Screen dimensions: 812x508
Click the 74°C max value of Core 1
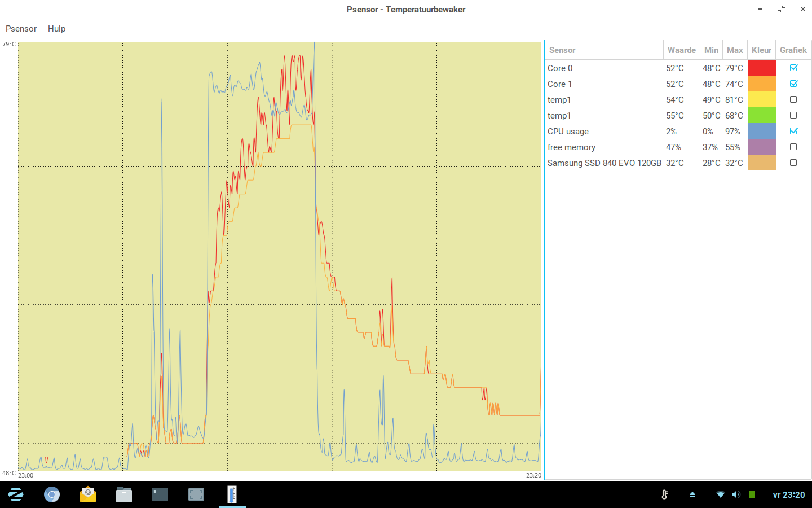click(734, 84)
